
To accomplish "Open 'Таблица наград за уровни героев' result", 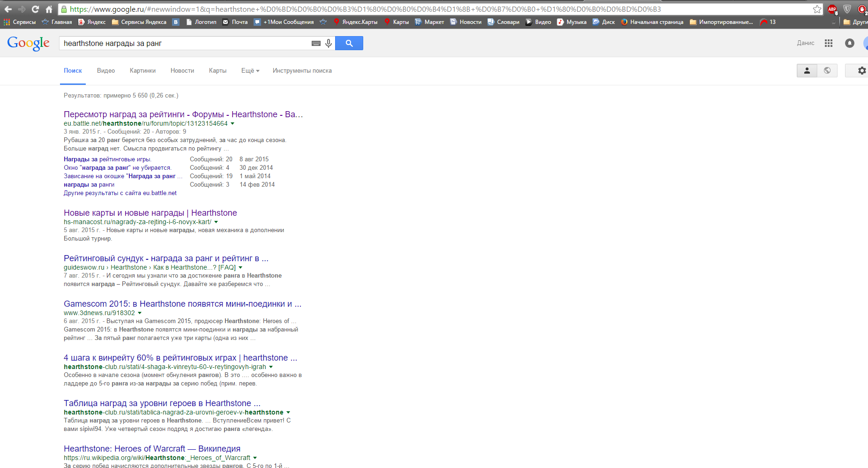I will 162,403.
